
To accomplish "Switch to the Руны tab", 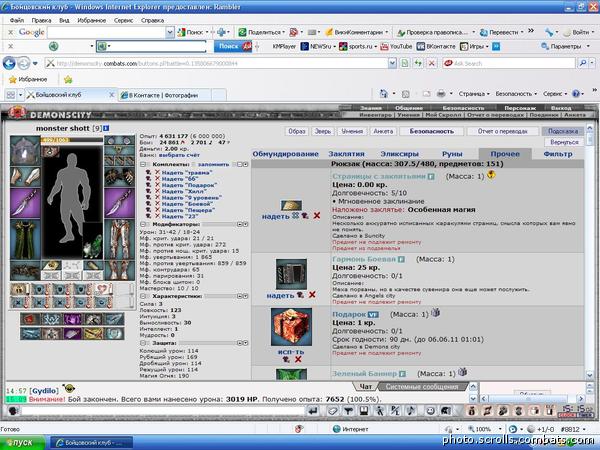I will 452,154.
